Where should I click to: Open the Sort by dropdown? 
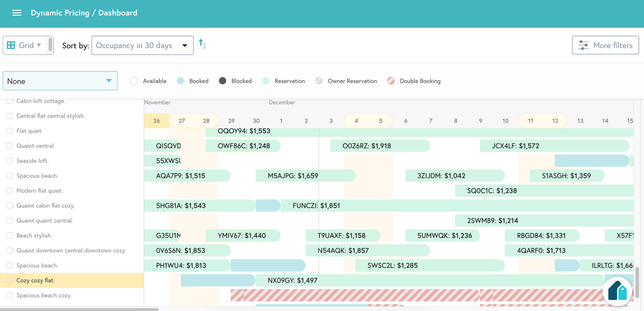coord(142,45)
